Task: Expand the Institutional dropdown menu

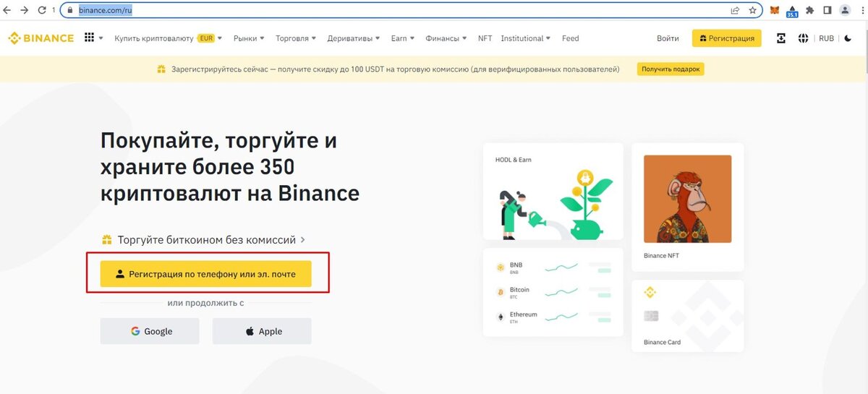Action: pos(526,38)
